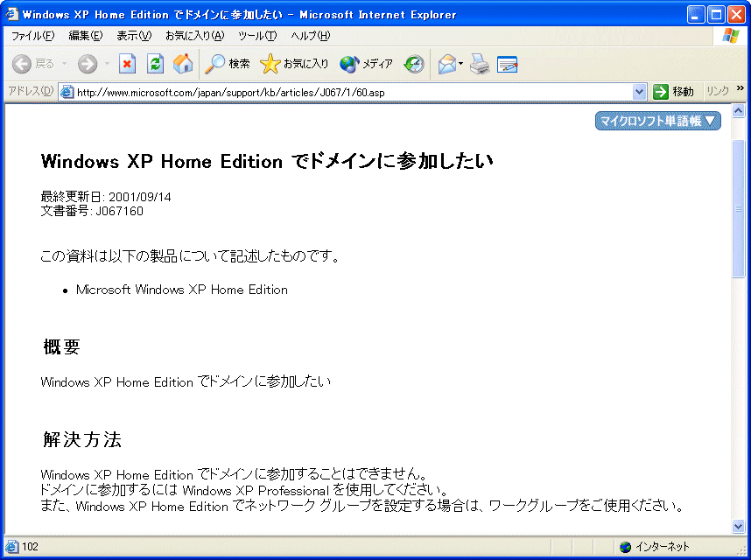Click the 概要 section heading
The width and height of the screenshot is (751, 560).
62,346
